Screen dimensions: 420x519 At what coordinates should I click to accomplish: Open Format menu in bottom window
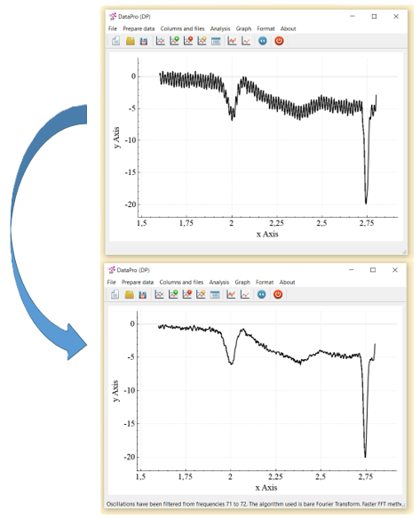coord(265,282)
